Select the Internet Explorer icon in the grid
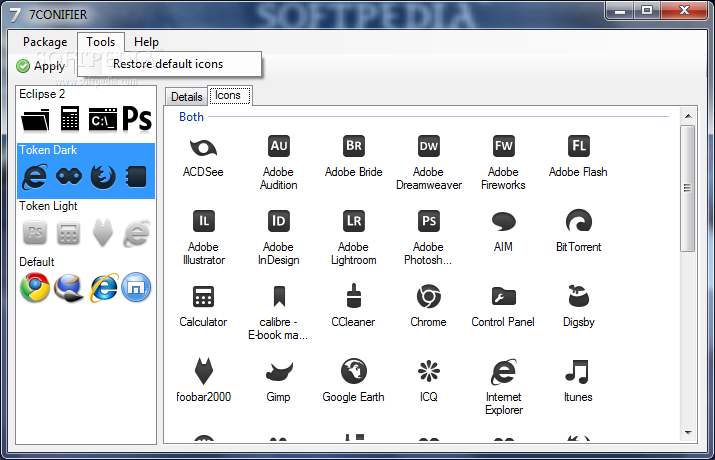The image size is (715, 460). coord(503,372)
